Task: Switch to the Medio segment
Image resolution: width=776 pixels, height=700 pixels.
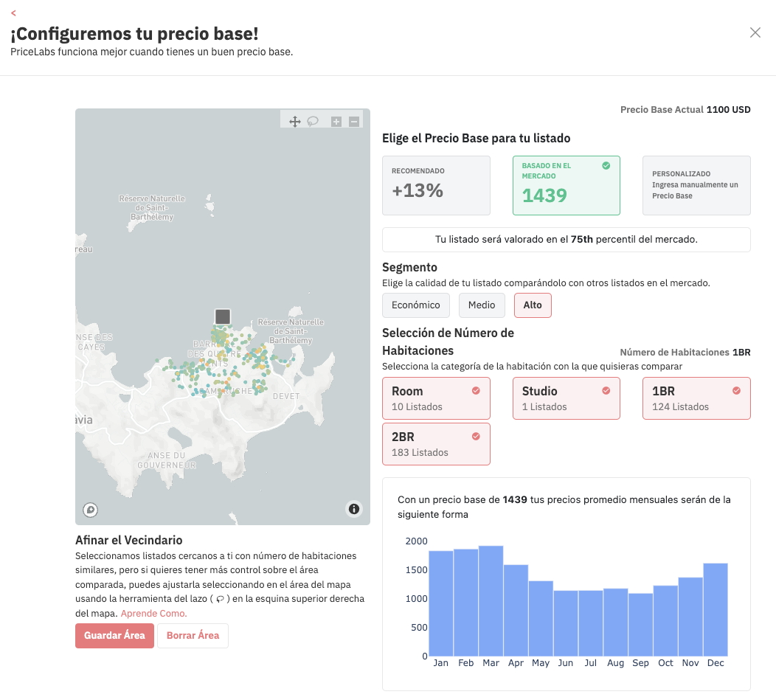Action: (482, 305)
